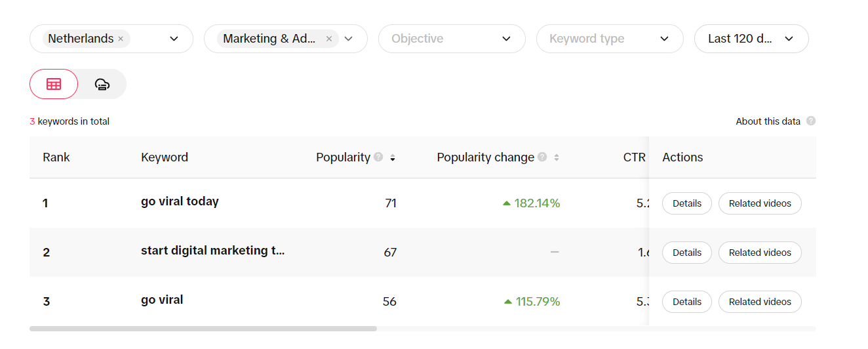Click the horizontal table scrollbar

pyautogui.click(x=203, y=328)
